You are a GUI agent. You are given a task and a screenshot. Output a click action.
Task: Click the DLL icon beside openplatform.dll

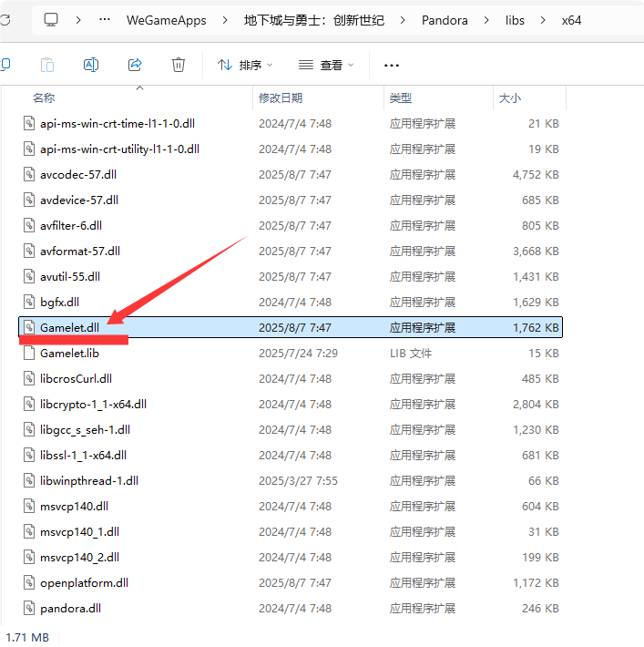point(29,583)
